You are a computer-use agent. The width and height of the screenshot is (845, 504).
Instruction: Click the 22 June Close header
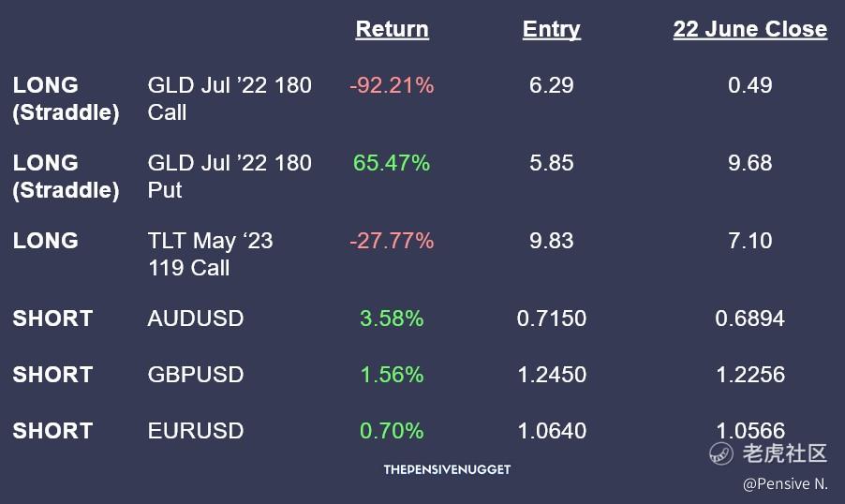pyautogui.click(x=749, y=29)
